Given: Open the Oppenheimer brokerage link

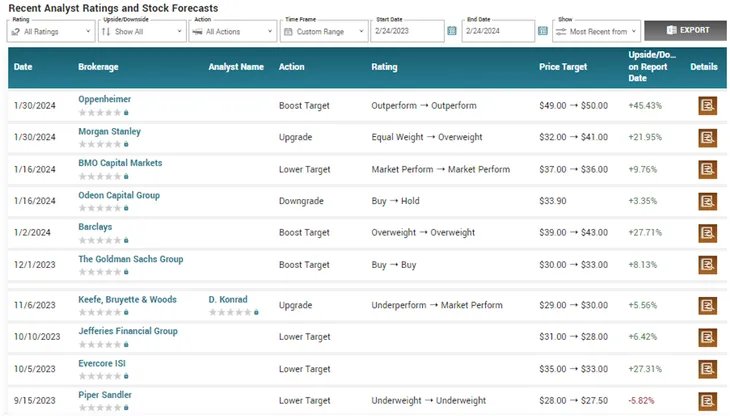Looking at the screenshot, I should click(104, 99).
